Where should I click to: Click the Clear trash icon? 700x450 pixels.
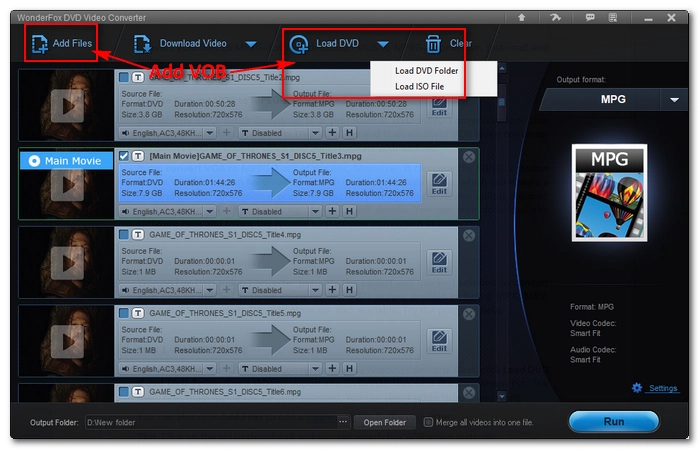(x=433, y=44)
